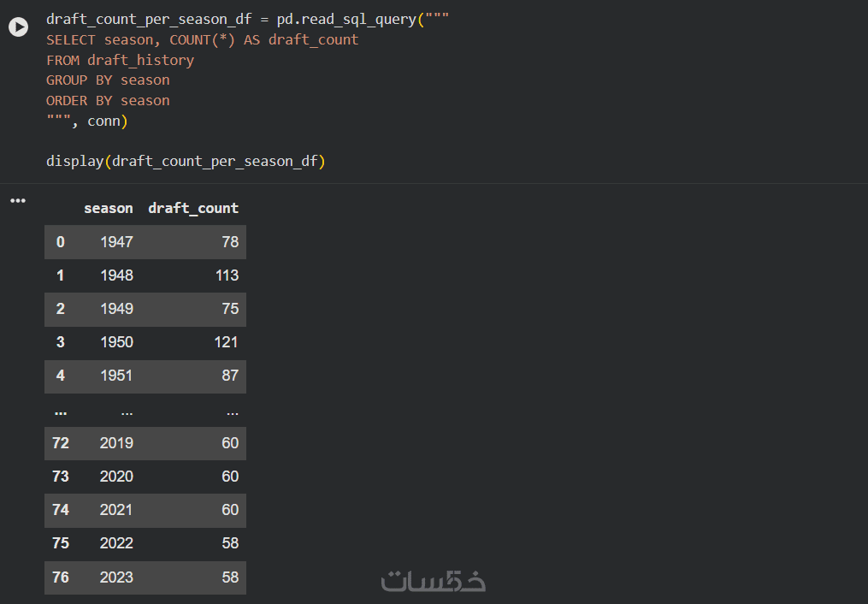Image resolution: width=868 pixels, height=604 pixels.
Task: Click the draft_count column header
Action: pos(193,208)
